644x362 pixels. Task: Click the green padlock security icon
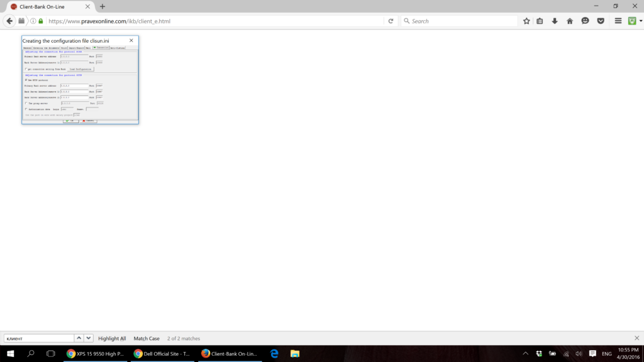41,21
